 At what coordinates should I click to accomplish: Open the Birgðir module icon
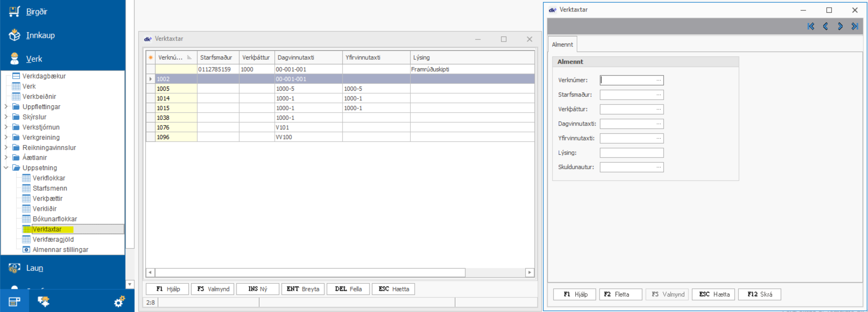point(15,11)
